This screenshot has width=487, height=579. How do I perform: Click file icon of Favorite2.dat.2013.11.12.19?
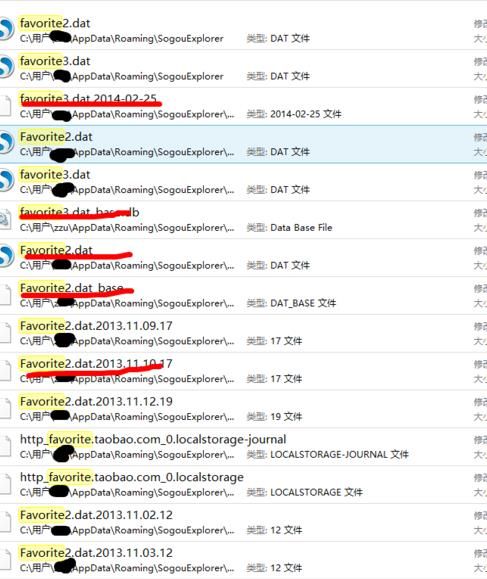click(5, 408)
